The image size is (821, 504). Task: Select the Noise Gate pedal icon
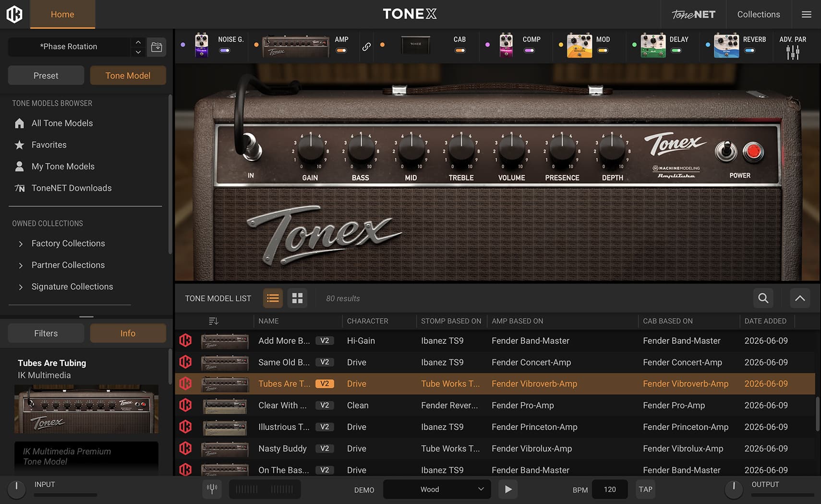pyautogui.click(x=202, y=45)
